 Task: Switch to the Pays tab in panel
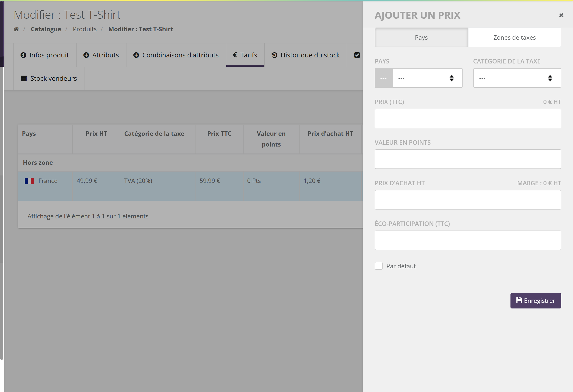point(421,38)
